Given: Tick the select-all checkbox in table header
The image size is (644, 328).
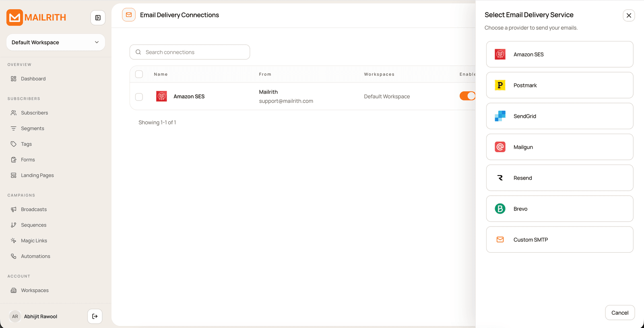Looking at the screenshot, I should [x=139, y=74].
